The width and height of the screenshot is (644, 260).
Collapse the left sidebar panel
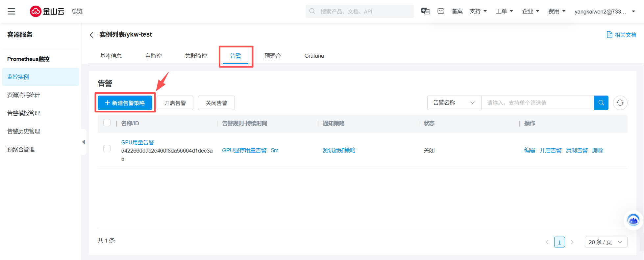[x=84, y=142]
